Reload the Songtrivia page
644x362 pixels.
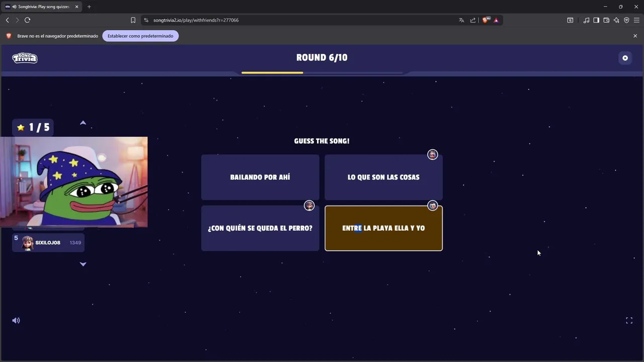coord(27,20)
